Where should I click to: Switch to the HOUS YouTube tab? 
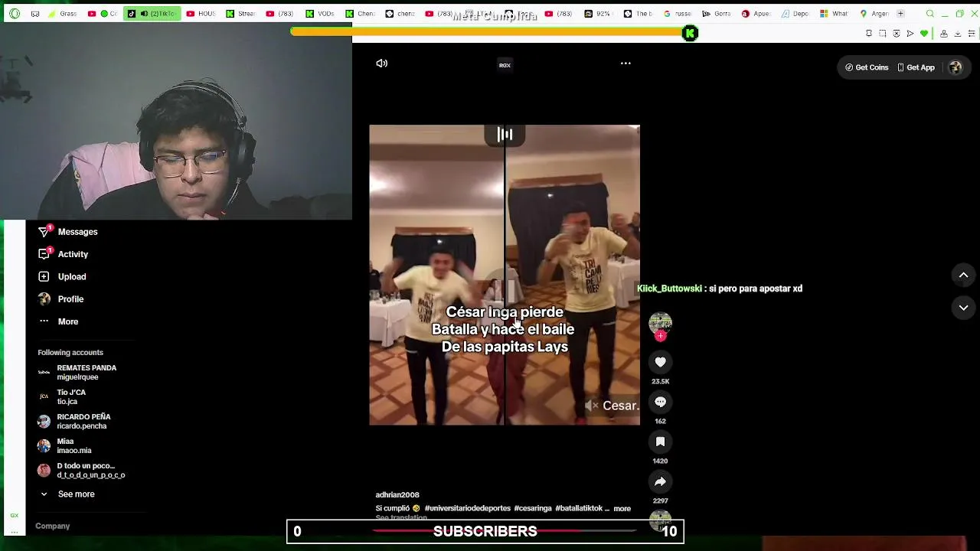201,14
